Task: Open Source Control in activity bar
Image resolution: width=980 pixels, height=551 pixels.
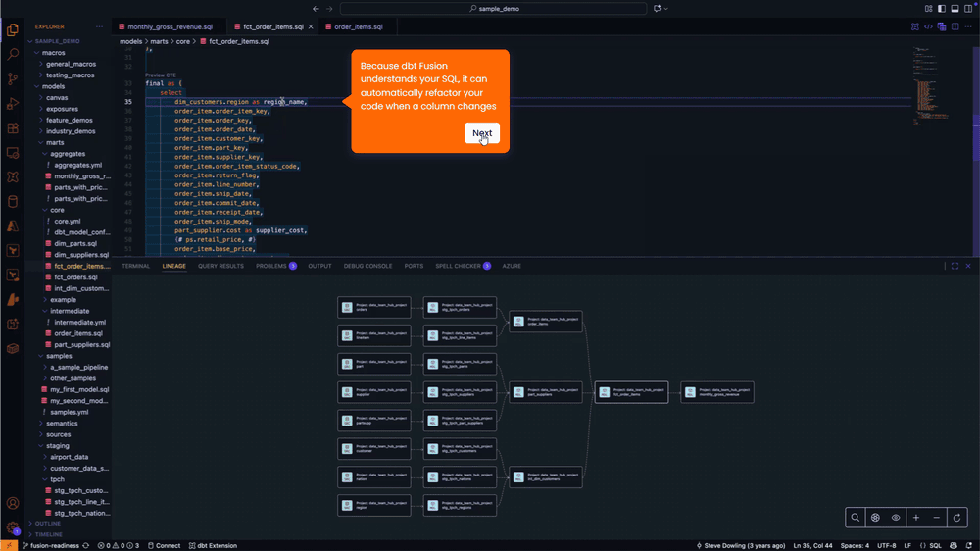Action: 13,79
